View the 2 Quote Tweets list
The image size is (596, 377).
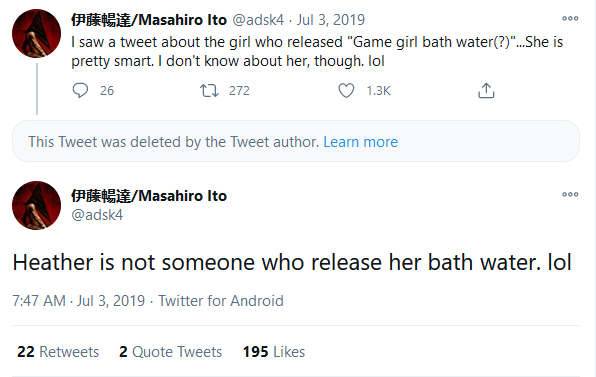170,352
